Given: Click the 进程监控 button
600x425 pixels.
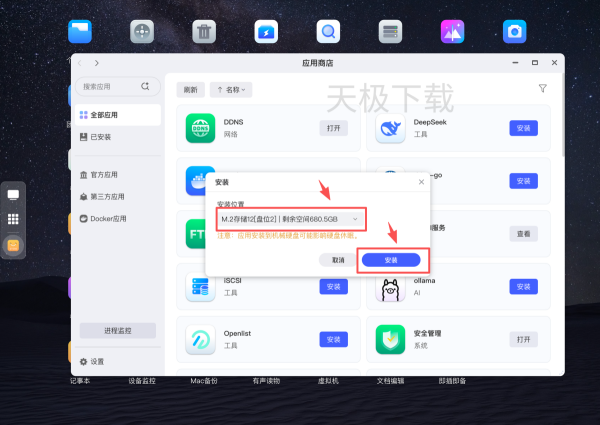Looking at the screenshot, I should click(x=116, y=330).
